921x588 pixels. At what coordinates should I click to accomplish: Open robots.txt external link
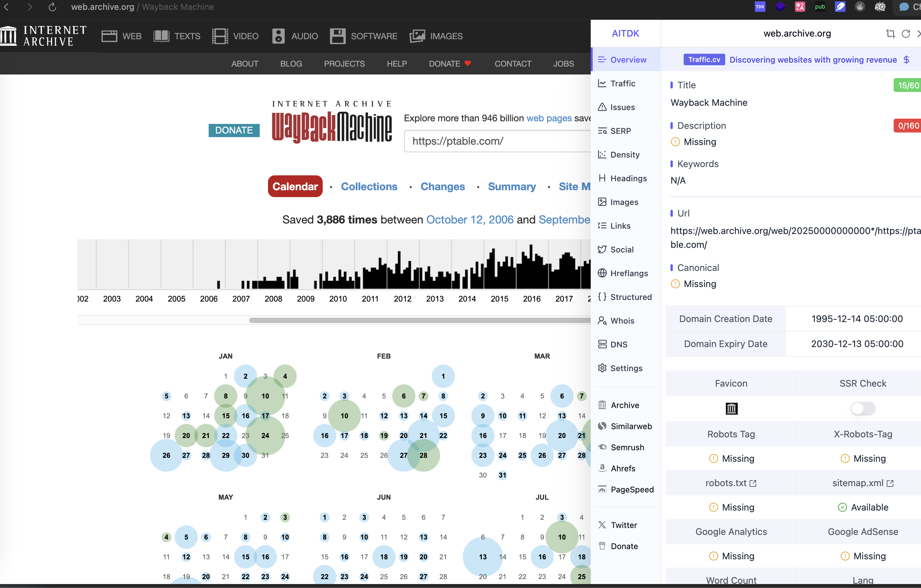coord(730,483)
